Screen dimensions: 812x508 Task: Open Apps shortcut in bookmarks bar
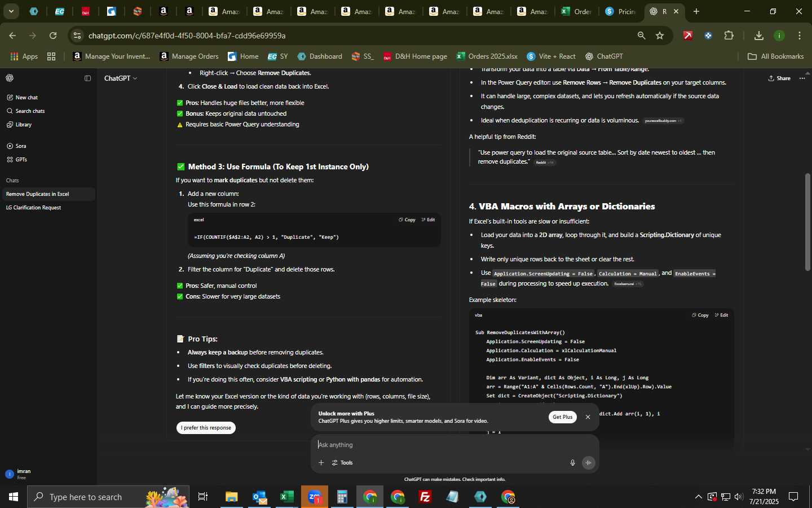pos(24,56)
